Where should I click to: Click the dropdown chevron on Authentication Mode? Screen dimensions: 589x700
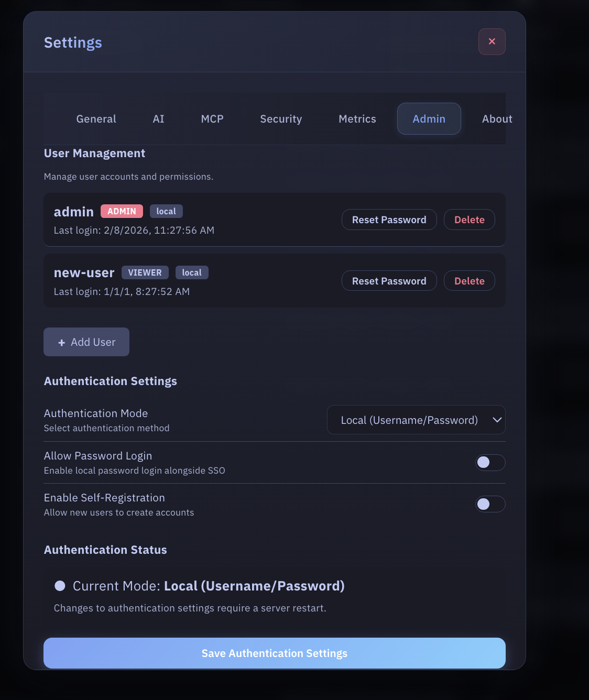click(x=496, y=420)
